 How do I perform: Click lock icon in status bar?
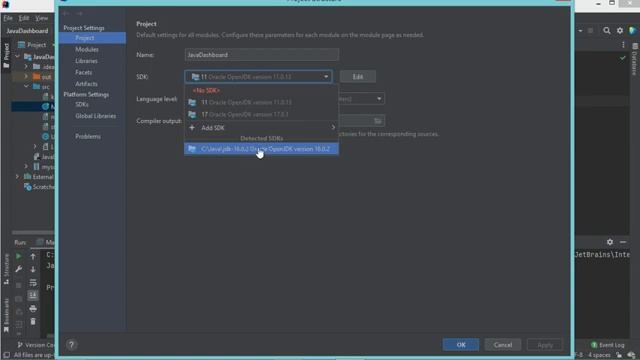(619, 355)
